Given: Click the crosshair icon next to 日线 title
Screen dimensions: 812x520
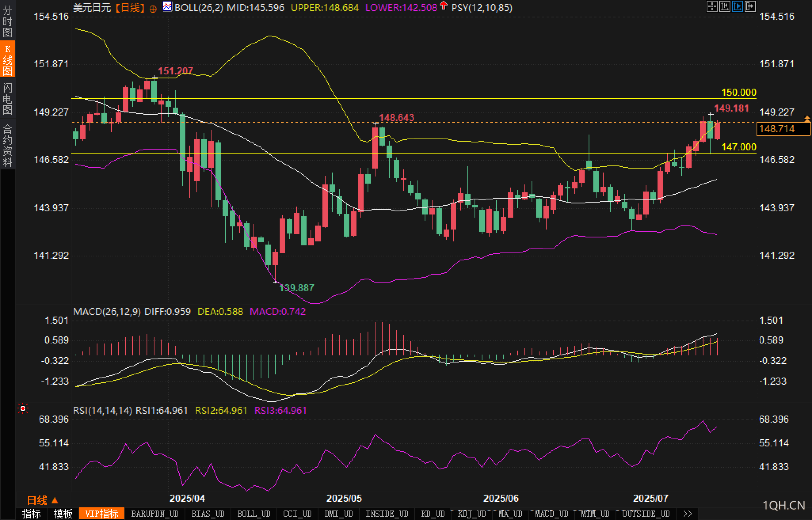Looking at the screenshot, I should (x=153, y=9).
